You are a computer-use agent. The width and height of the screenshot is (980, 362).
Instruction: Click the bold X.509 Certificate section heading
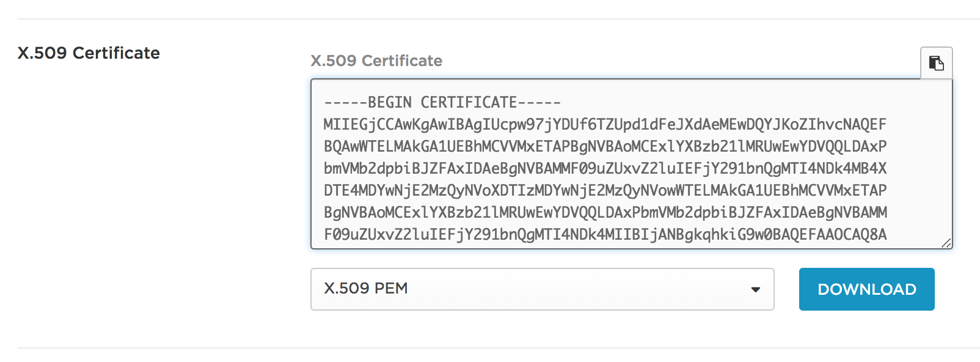89,53
